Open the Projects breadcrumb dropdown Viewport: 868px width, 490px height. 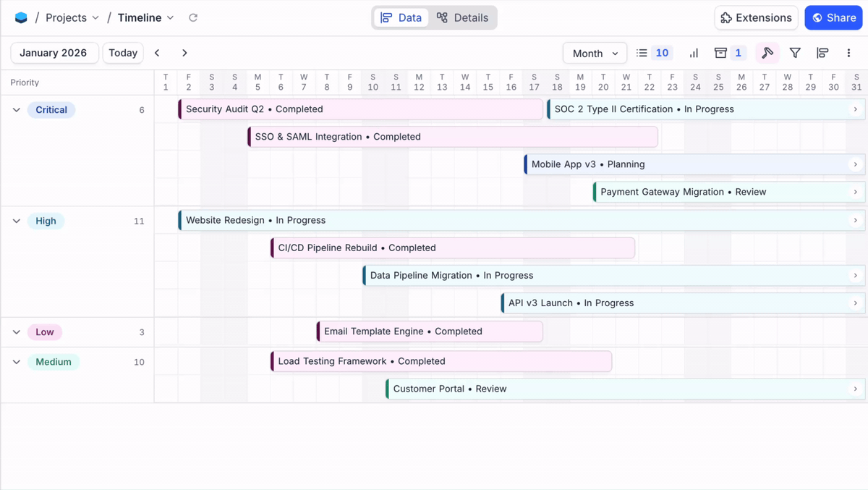(x=71, y=17)
